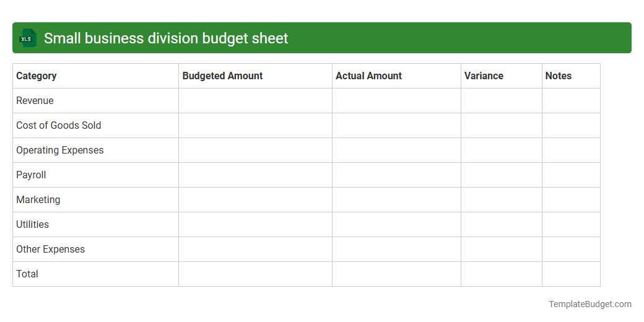Select the 'Utilities' row label

(x=32, y=224)
